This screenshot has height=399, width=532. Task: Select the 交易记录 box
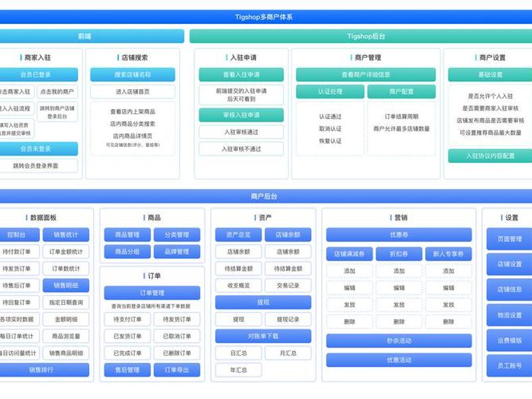pos(288,286)
